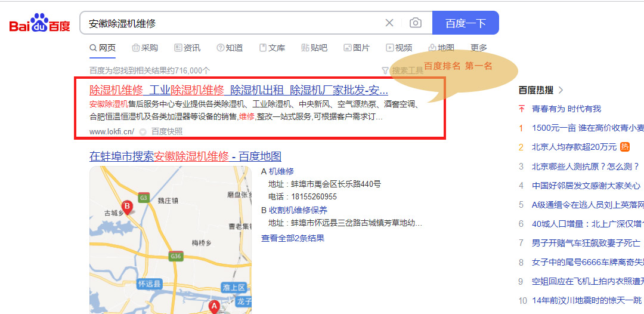Open hot search 14年前汶川地震时的惊天一跳
This screenshot has height=314, width=644.
click(588, 300)
